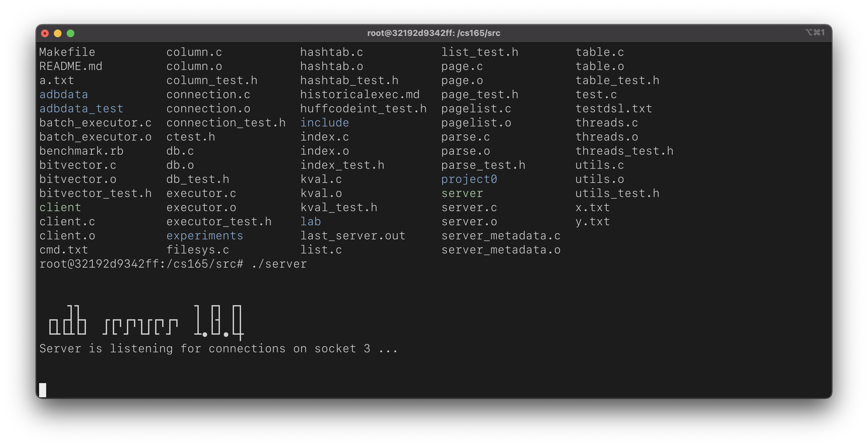The width and height of the screenshot is (868, 446).
Task: Click last_server.out file name
Action: (x=353, y=236)
